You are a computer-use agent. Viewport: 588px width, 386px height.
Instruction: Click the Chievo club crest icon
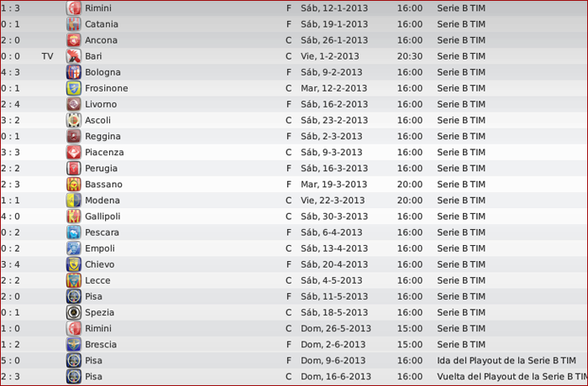(74, 264)
